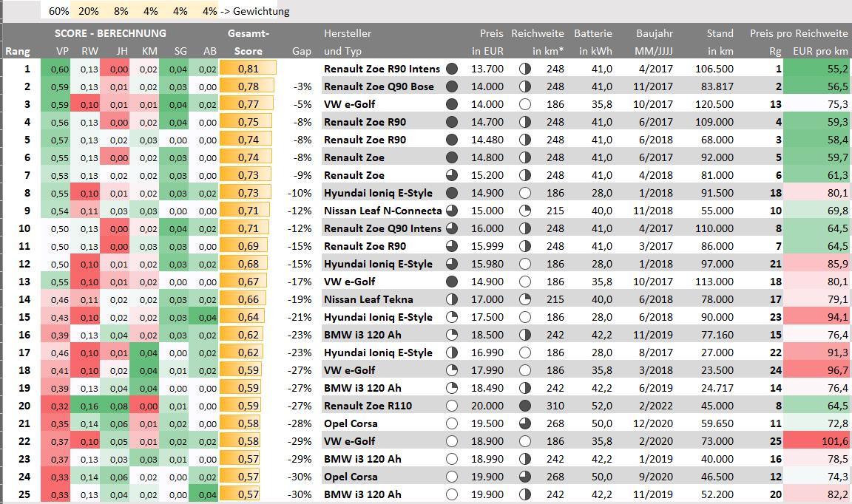
Task: Select the empty price circle beside Renault Zoe R110
Action: [452, 406]
